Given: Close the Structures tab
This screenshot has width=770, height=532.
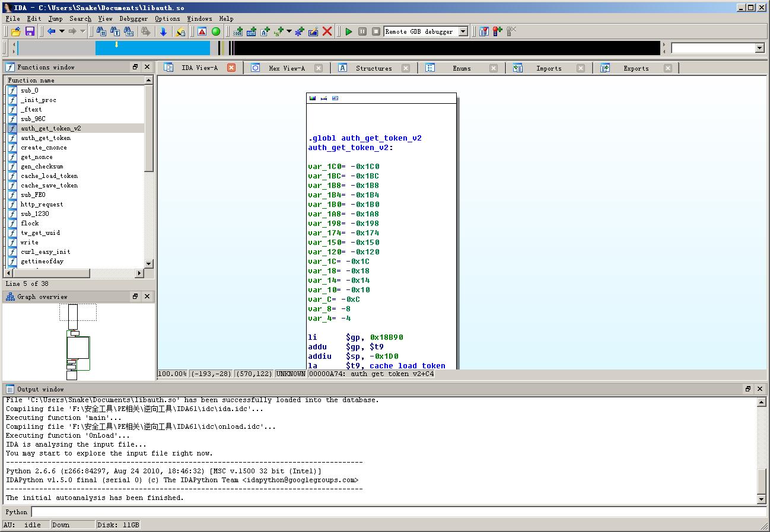Looking at the screenshot, I should [406, 68].
